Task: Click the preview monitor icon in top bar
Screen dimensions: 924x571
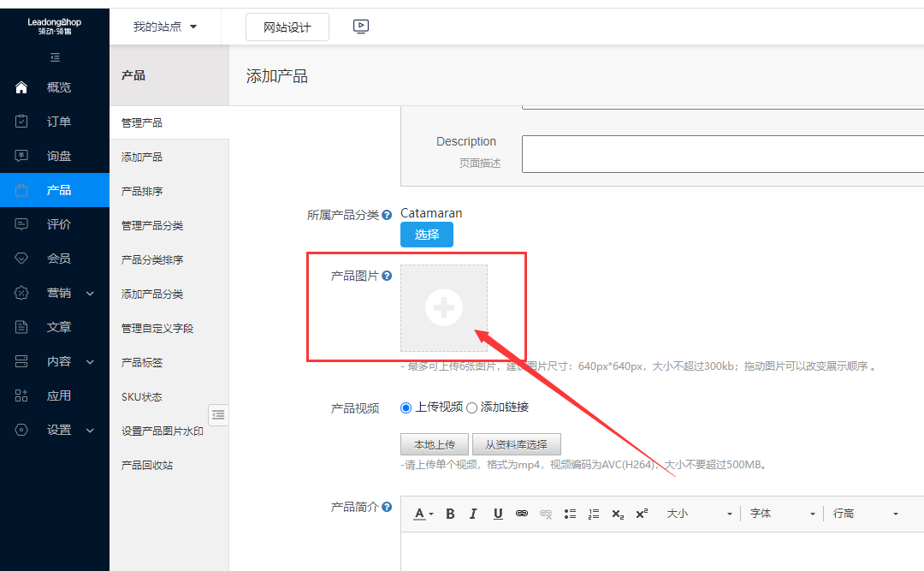Action: click(361, 27)
